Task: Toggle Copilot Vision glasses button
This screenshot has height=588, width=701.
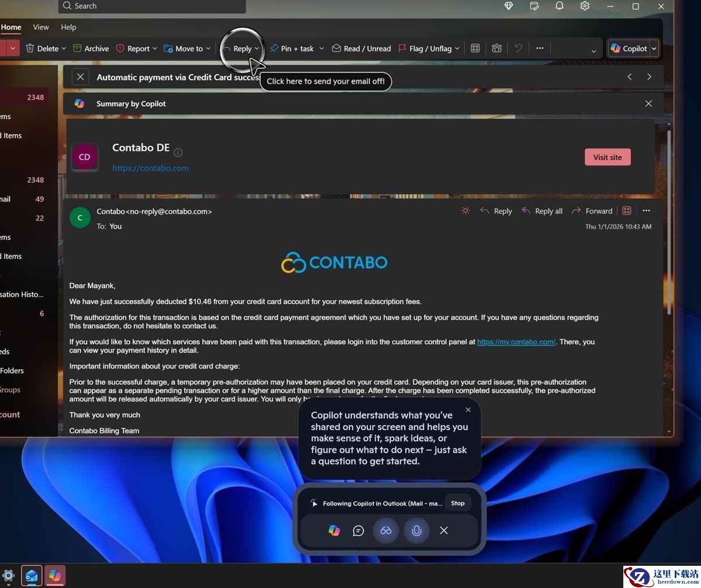Action: [x=386, y=530]
